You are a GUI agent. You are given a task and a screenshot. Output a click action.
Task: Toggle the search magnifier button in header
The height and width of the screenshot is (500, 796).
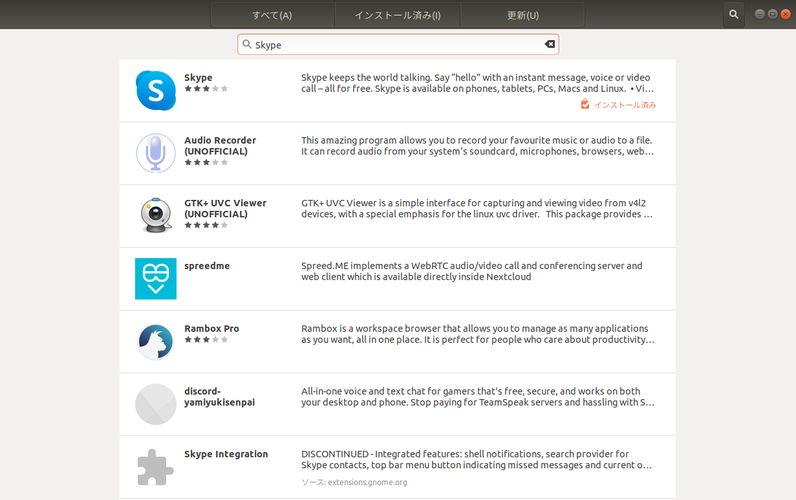734,14
